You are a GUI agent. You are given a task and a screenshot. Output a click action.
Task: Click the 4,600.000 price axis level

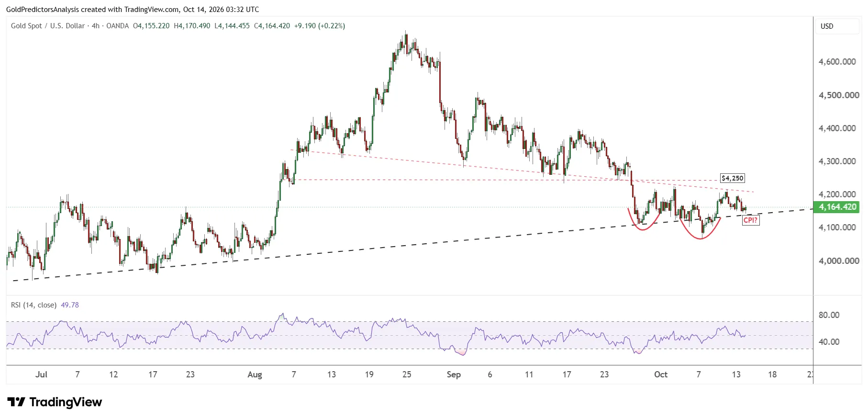837,62
